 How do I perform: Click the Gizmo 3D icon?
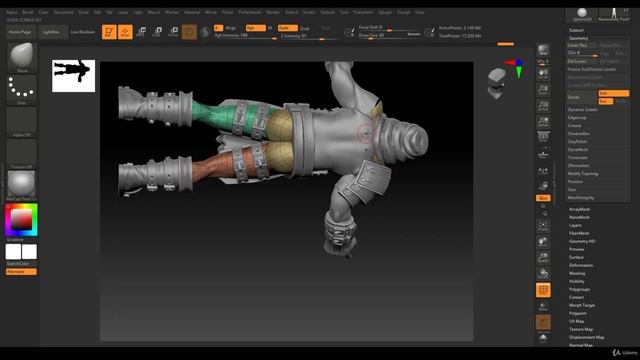click(189, 31)
